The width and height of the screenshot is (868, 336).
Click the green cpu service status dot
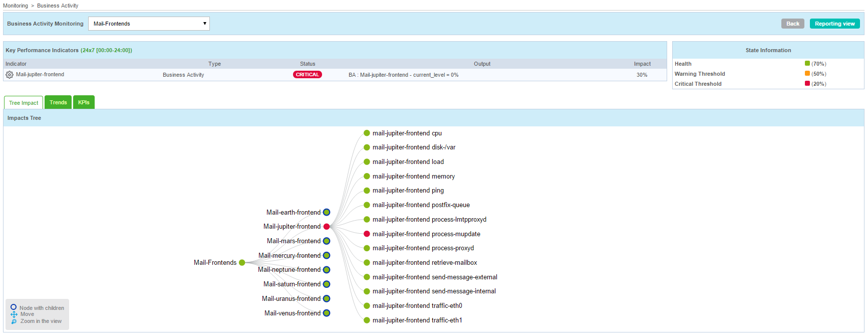tap(367, 133)
